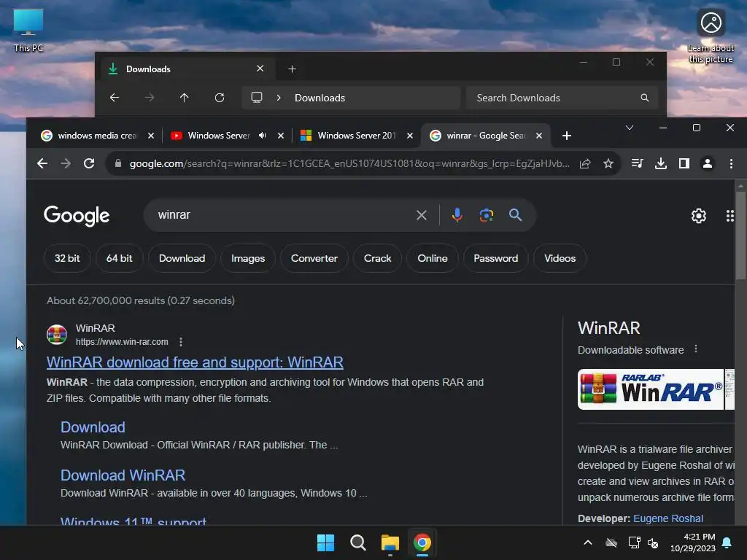Viewport: 747px width, 560px height.
Task: Click RARLAB WinRAR logo image
Action: tap(650, 389)
